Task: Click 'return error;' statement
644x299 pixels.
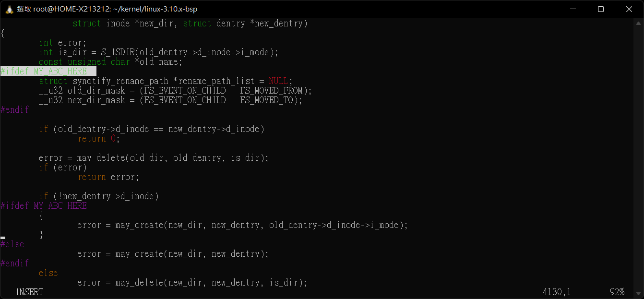Action: click(108, 177)
